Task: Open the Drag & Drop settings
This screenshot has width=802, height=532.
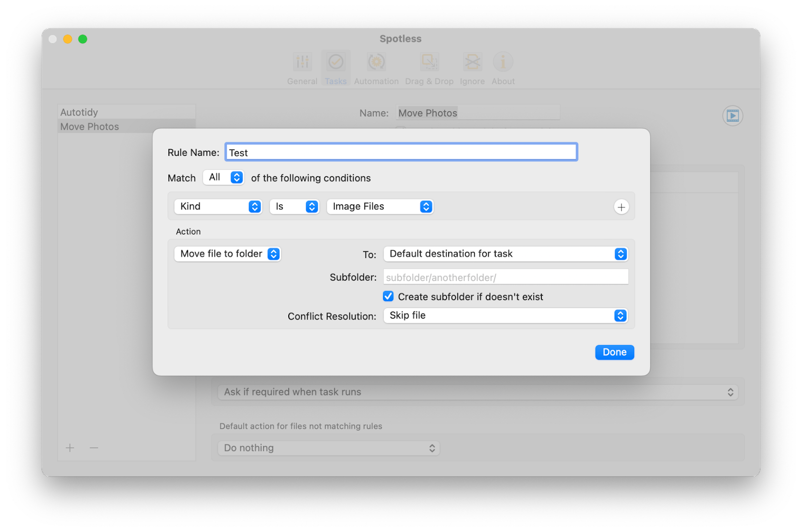Action: click(x=429, y=67)
